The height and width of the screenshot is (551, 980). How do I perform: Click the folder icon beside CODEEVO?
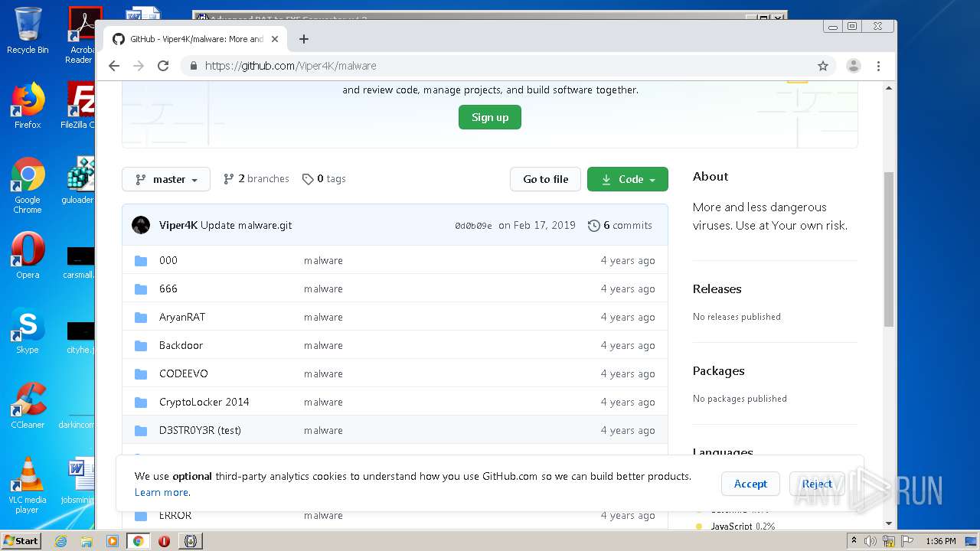(141, 373)
